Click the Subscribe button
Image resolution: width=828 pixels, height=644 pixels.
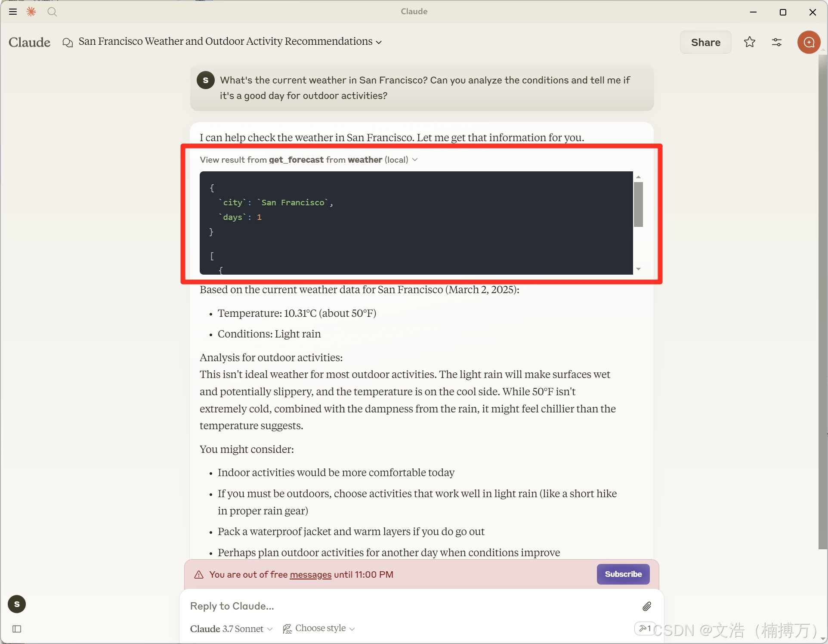pyautogui.click(x=623, y=574)
